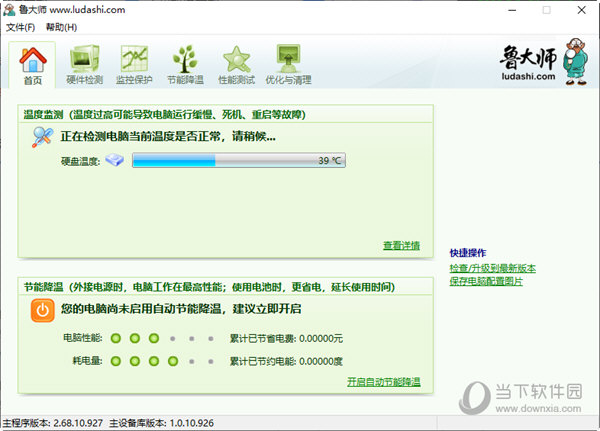Click the first green dot of 电脑性能

(116, 339)
